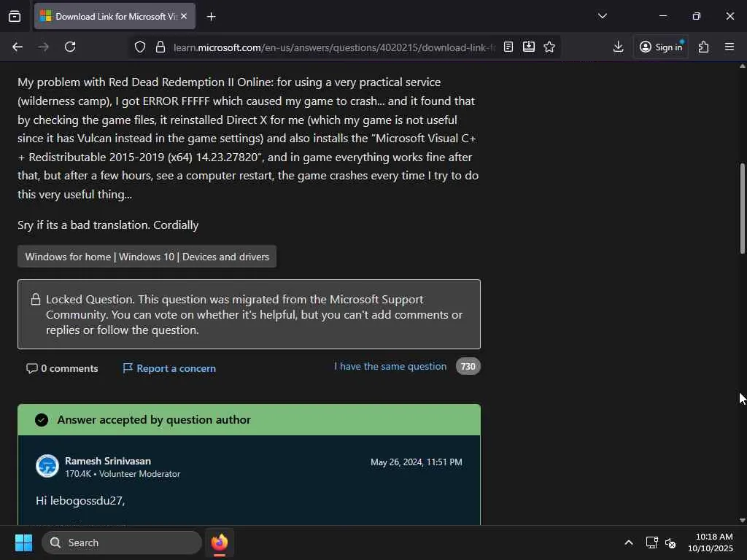Open Firefox from the taskbar
This screenshot has height=560, width=747.
pyautogui.click(x=219, y=542)
